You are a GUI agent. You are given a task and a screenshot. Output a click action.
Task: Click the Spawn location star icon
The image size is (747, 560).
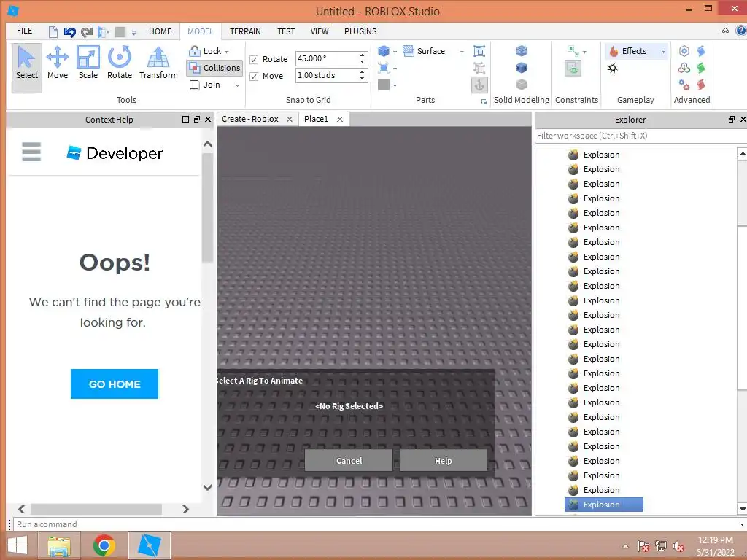tap(613, 68)
